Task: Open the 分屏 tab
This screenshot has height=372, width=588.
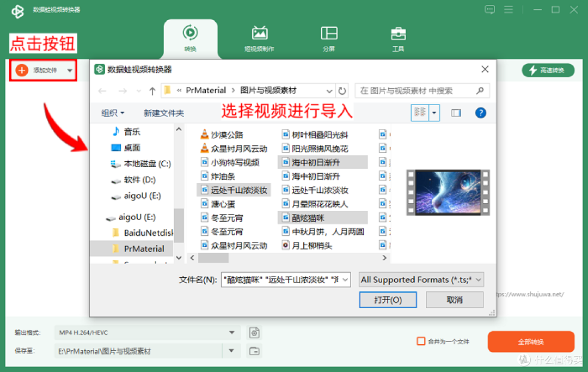Action: 329,39
